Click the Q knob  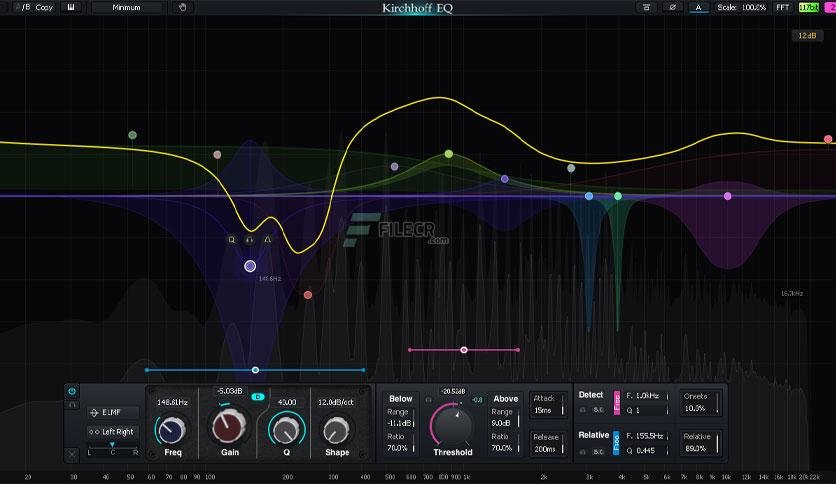[x=287, y=429]
